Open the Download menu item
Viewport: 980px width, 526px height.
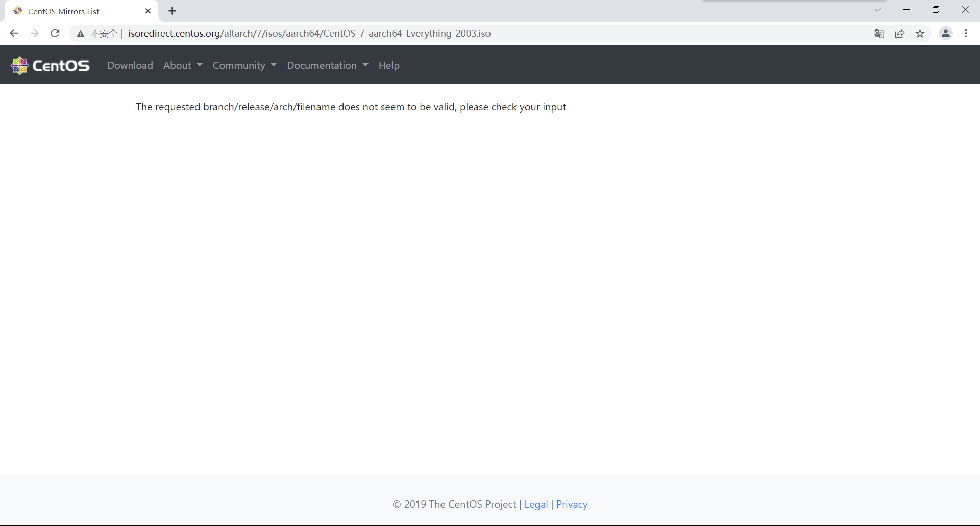[130, 65]
